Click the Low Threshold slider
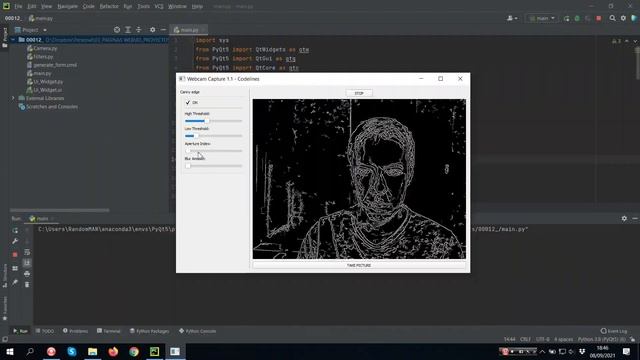640x360 pixels. 213,136
